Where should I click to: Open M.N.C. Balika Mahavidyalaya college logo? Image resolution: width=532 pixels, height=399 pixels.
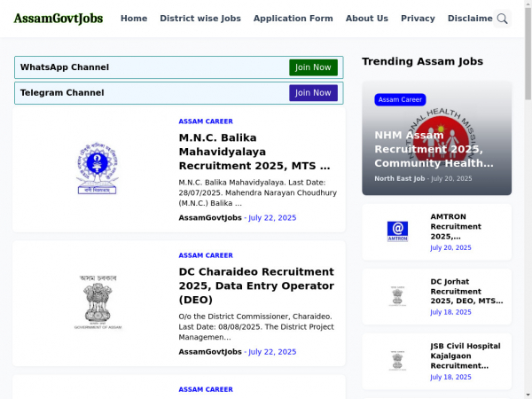[98, 168]
